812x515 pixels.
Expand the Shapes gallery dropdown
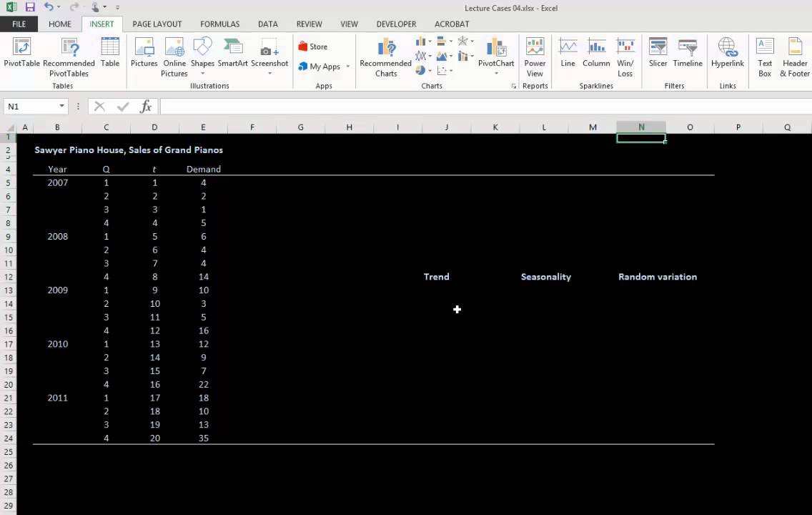(x=202, y=74)
